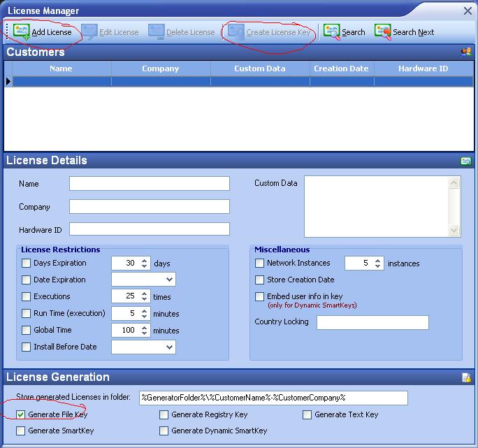Screen dimensions: 478x448
Task: Click the Country Locking input field
Action: click(373, 323)
